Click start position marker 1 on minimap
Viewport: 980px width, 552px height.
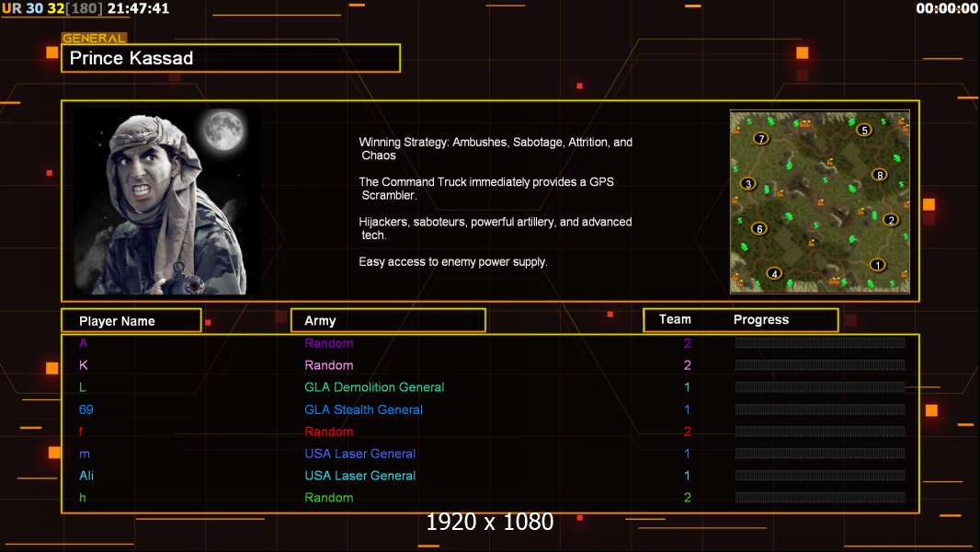(878, 265)
